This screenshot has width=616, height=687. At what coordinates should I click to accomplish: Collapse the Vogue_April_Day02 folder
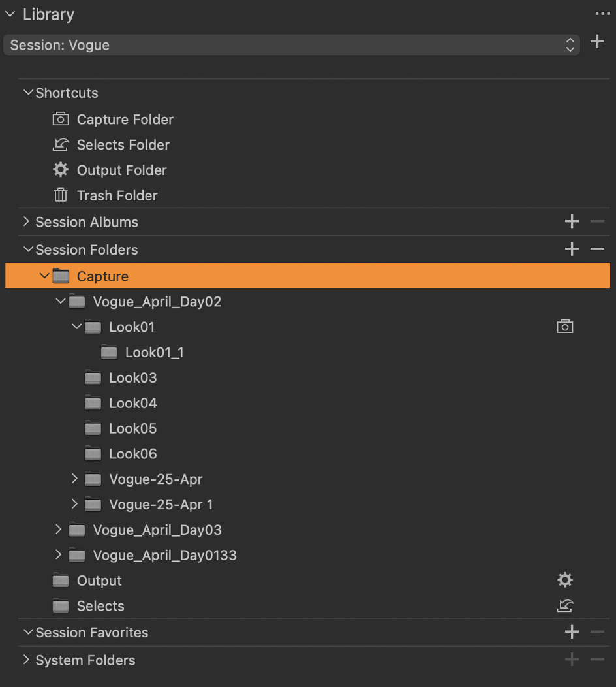point(61,301)
